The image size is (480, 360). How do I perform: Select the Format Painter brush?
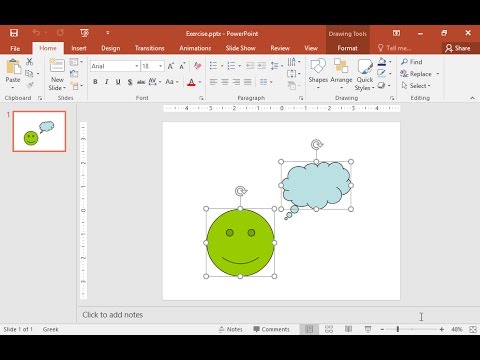coord(30,85)
